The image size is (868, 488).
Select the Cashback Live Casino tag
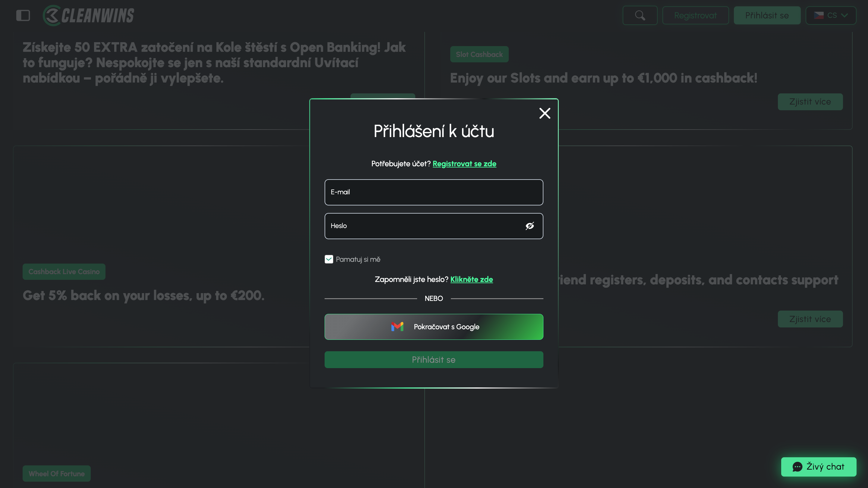(x=64, y=271)
